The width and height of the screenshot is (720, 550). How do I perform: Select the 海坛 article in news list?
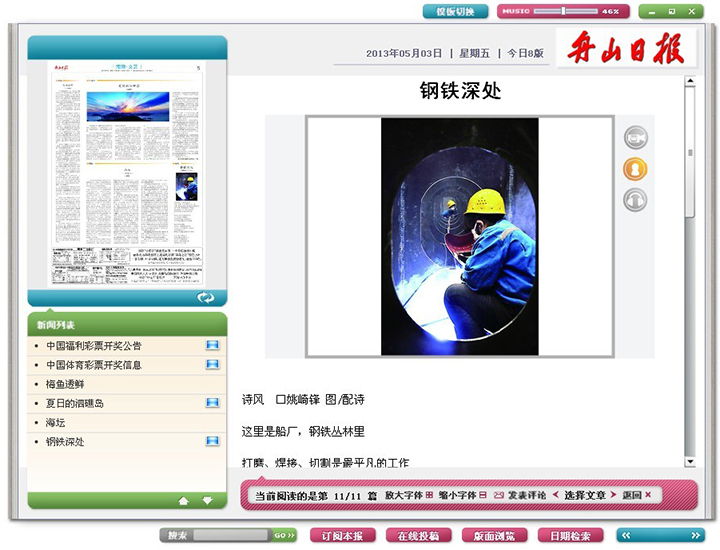55,422
